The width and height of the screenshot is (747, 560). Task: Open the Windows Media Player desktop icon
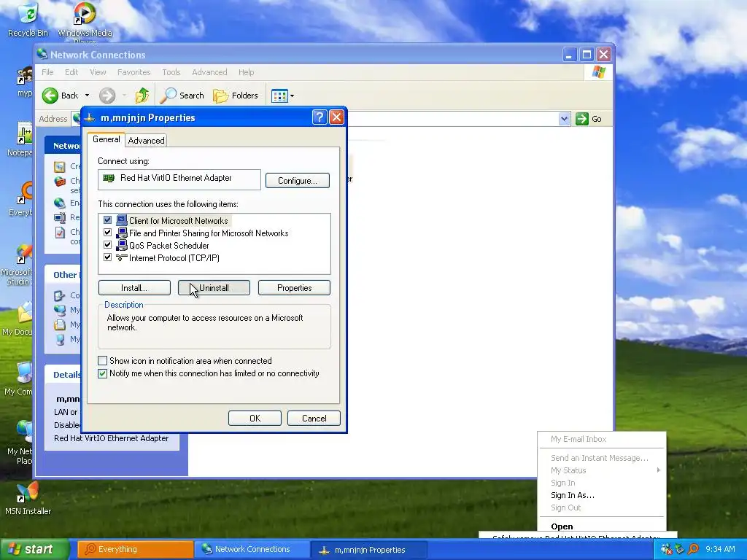point(85,21)
